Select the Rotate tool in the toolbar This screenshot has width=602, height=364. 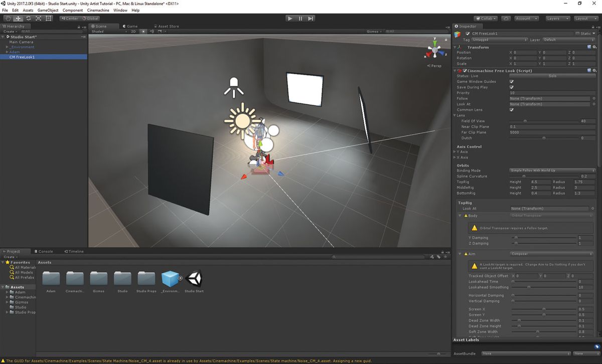pyautogui.click(x=28, y=18)
